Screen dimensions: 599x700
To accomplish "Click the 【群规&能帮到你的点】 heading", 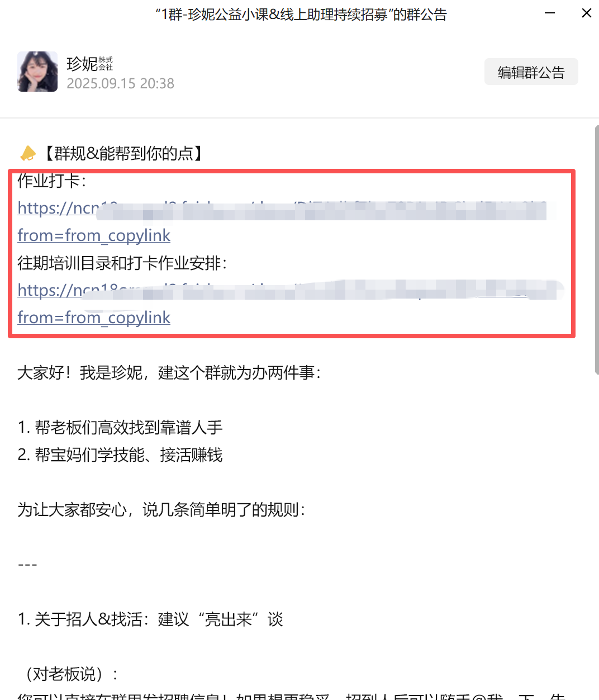I will [123, 153].
